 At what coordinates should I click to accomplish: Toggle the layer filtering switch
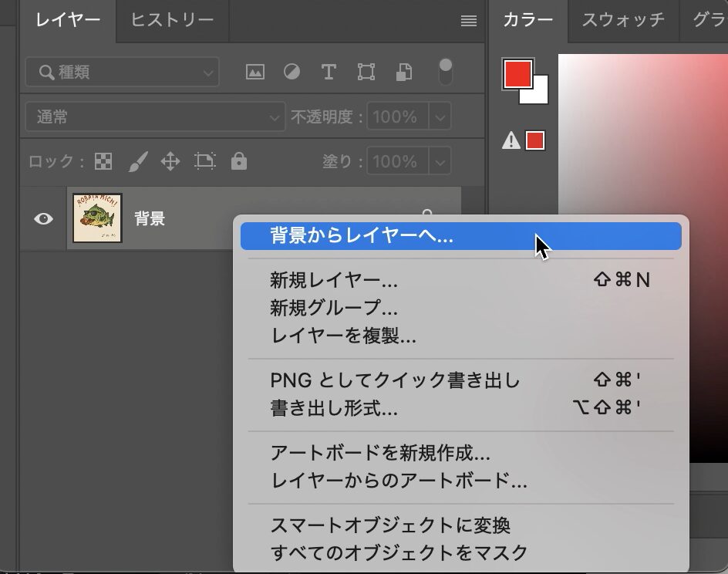point(445,72)
